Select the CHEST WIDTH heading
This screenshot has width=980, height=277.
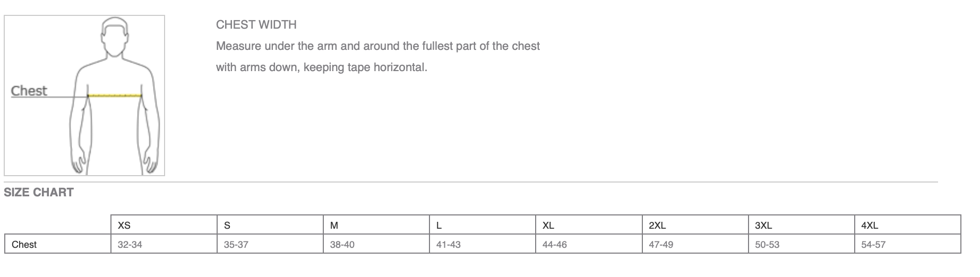[256, 24]
